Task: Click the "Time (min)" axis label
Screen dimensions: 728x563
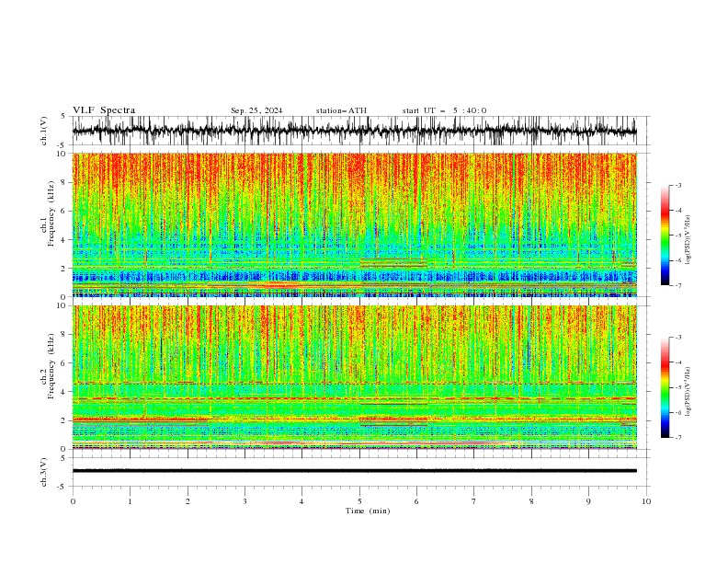Action: pyautogui.click(x=368, y=511)
